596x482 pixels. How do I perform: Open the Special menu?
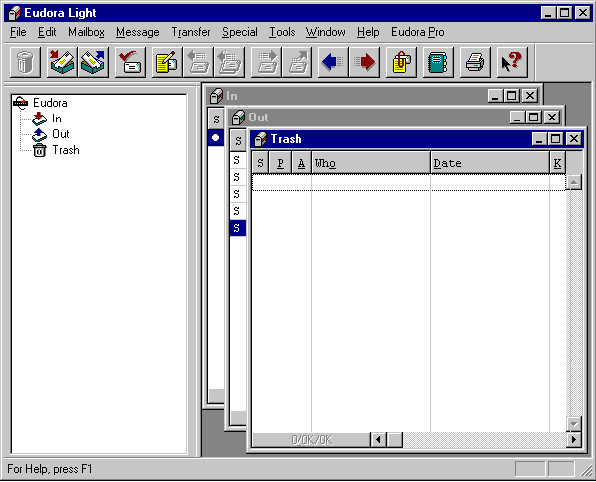(x=240, y=32)
